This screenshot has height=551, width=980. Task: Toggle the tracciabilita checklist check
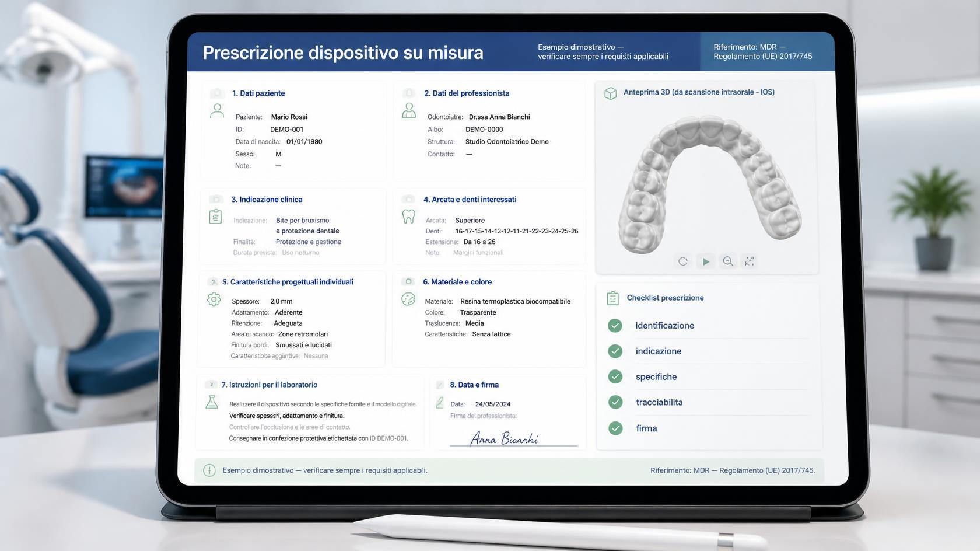pos(615,402)
